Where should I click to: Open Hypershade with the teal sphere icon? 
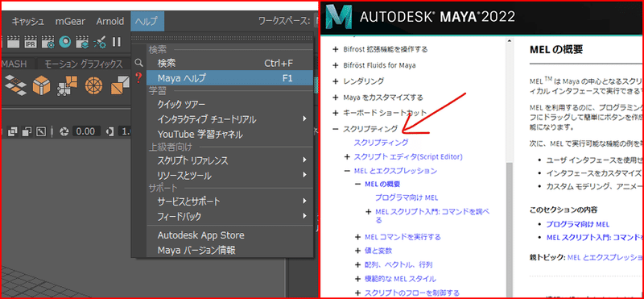(x=65, y=41)
